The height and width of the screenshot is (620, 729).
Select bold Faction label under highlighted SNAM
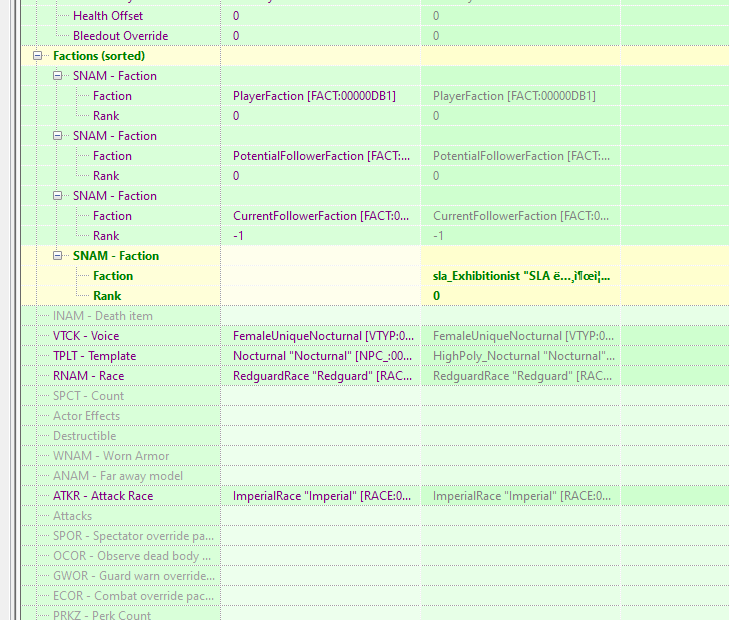tap(113, 276)
